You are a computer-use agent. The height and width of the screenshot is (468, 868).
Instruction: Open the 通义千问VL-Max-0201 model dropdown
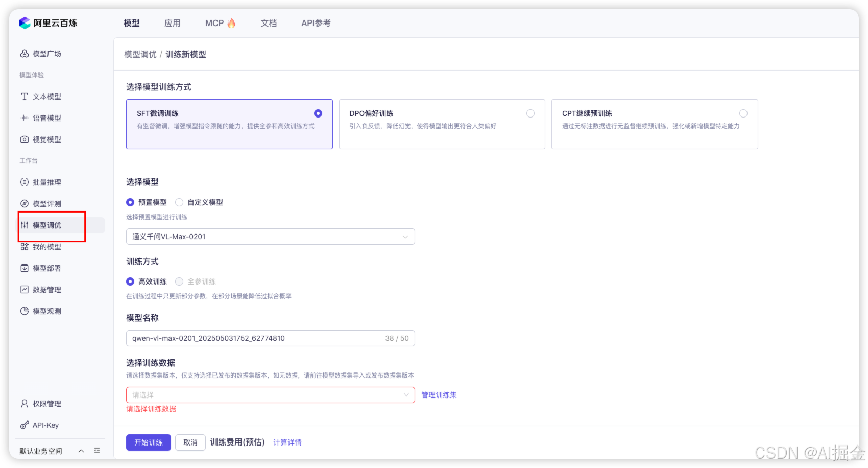[271, 237]
